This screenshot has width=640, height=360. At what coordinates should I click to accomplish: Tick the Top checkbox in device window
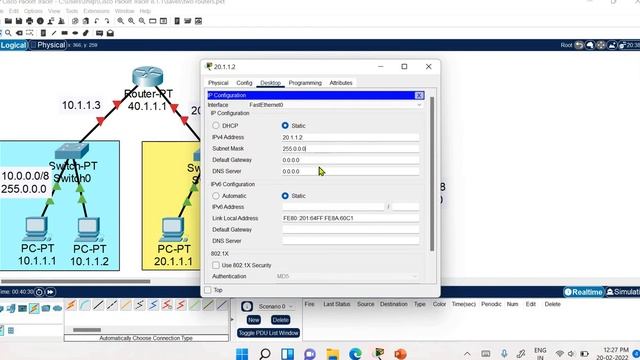click(x=208, y=290)
